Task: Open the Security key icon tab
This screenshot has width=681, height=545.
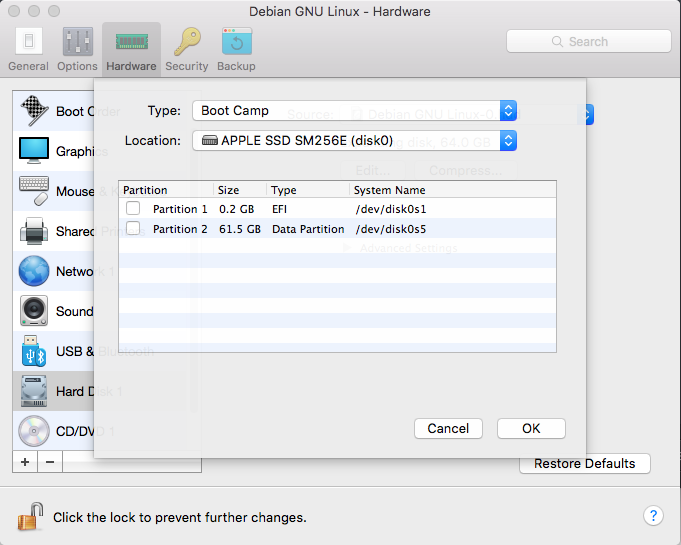Action: pyautogui.click(x=187, y=49)
